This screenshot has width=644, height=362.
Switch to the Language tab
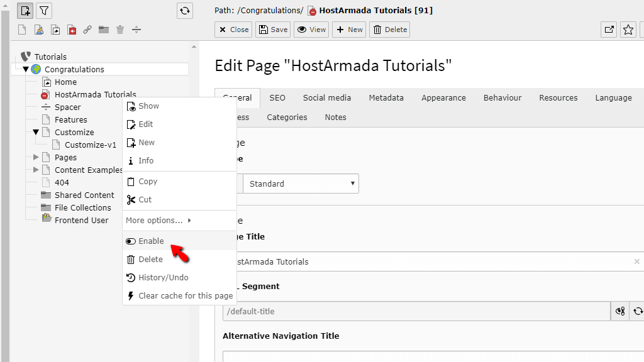(x=613, y=97)
